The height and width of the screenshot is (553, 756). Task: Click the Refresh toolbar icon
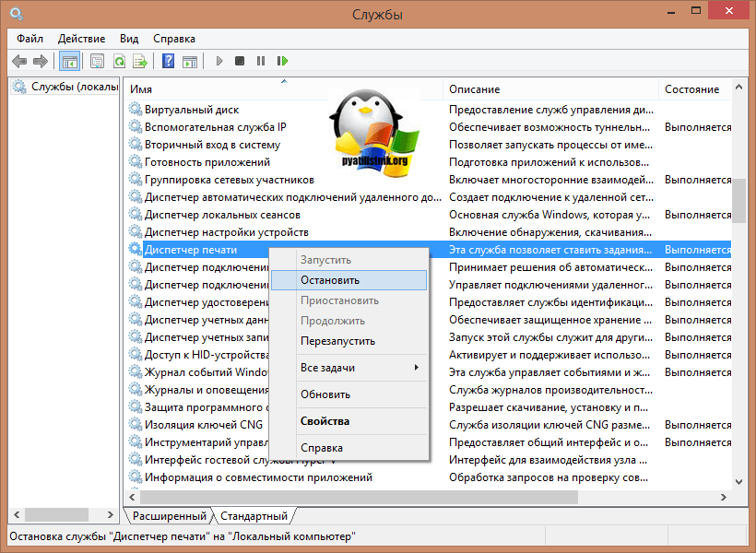tap(119, 62)
